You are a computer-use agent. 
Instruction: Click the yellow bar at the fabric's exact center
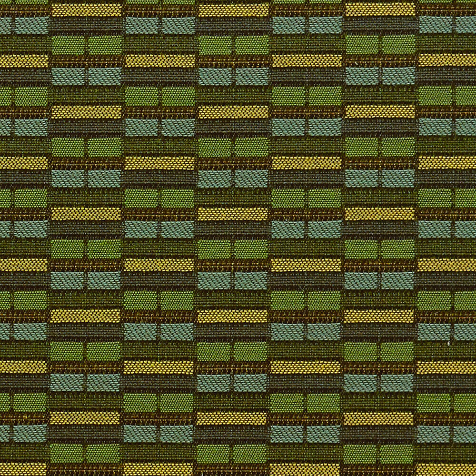tap(232, 214)
